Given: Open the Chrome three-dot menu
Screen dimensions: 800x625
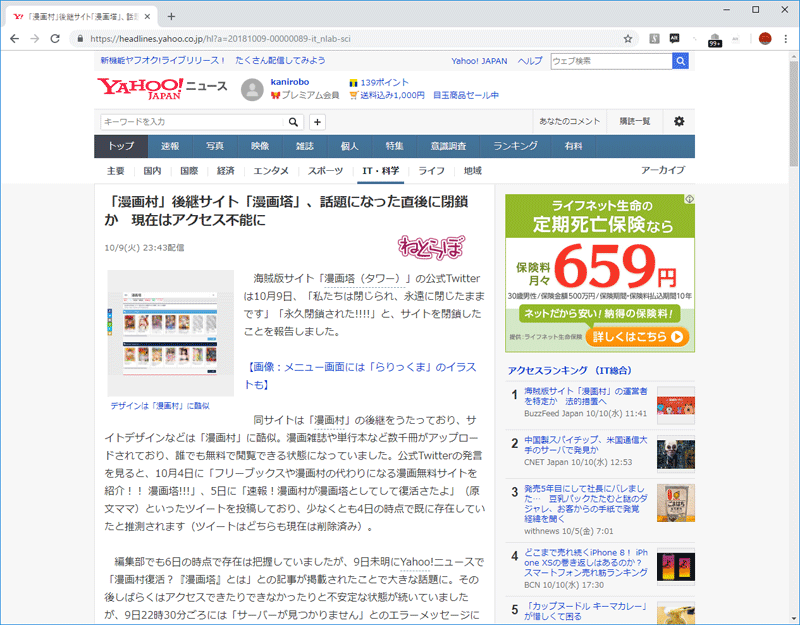Looking at the screenshot, I should click(786, 39).
